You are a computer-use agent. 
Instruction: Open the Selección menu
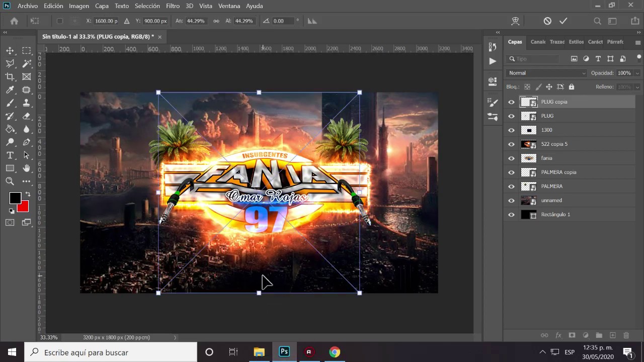(147, 6)
